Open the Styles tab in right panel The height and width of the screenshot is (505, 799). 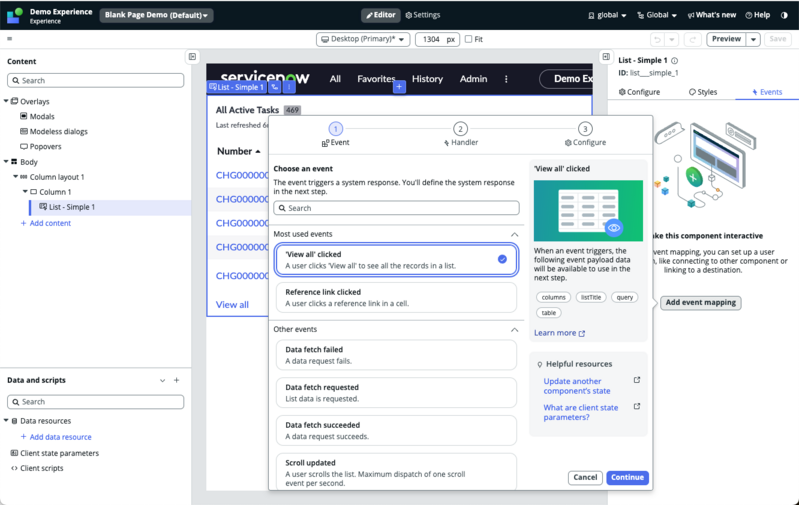click(703, 92)
